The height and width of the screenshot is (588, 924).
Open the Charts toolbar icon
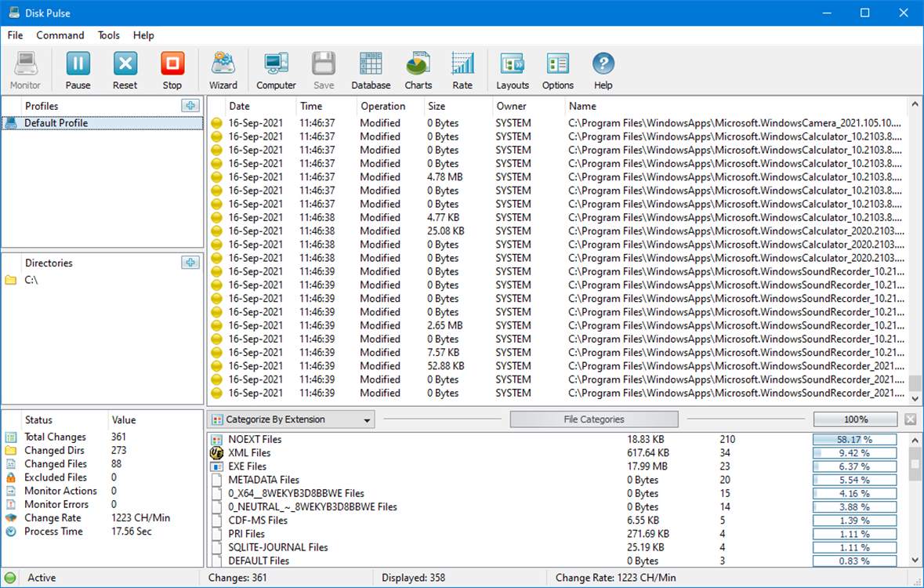[x=419, y=64]
